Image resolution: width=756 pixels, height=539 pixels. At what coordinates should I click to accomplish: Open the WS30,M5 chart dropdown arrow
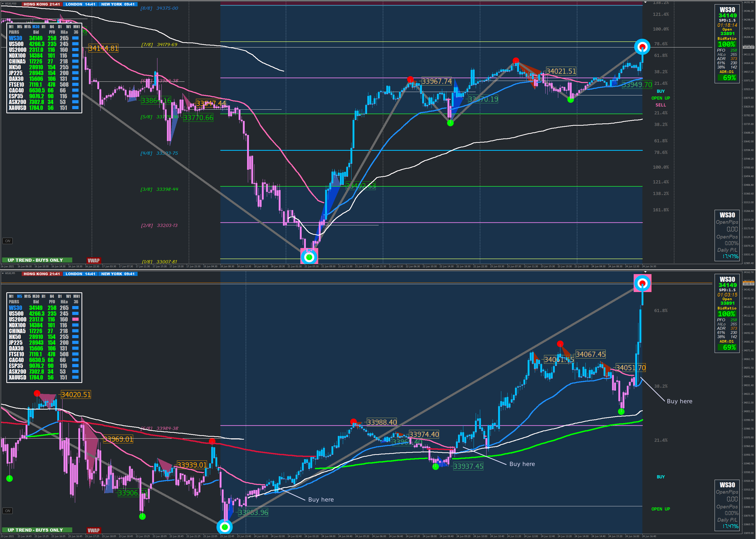point(3,273)
